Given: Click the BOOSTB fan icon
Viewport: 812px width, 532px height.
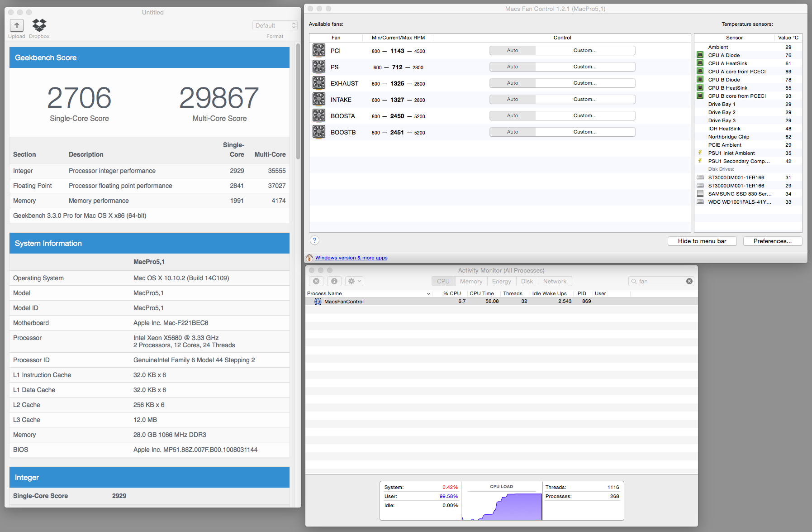Looking at the screenshot, I should [319, 132].
